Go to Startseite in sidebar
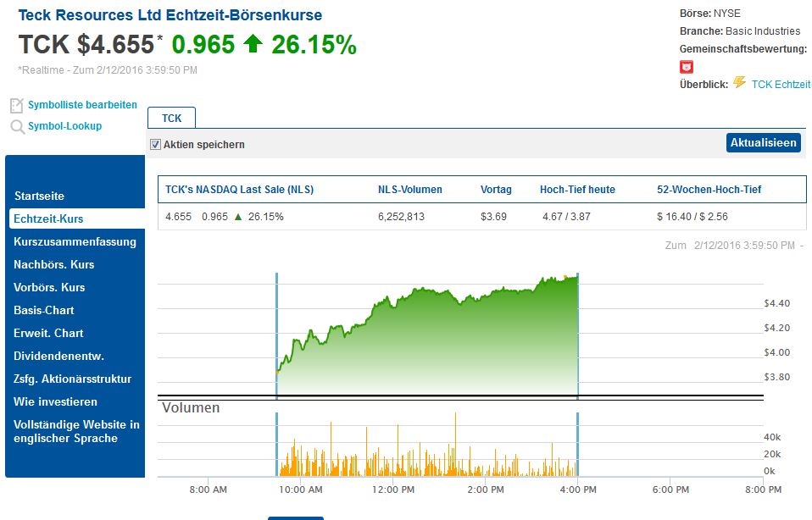812x520 pixels. coord(39,196)
